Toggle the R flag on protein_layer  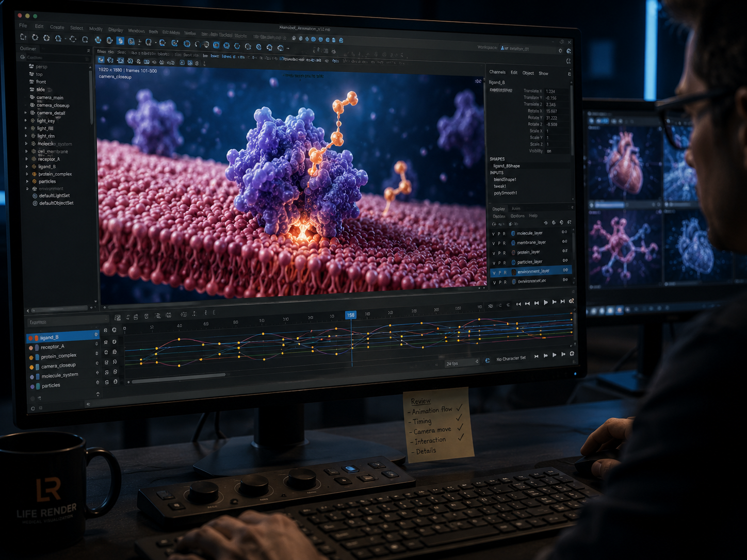click(x=505, y=253)
